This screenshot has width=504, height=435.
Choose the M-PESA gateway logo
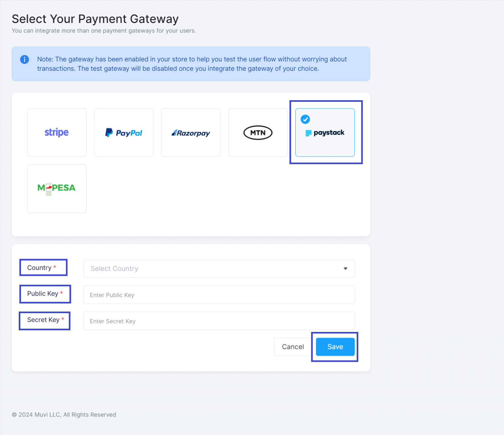(57, 188)
